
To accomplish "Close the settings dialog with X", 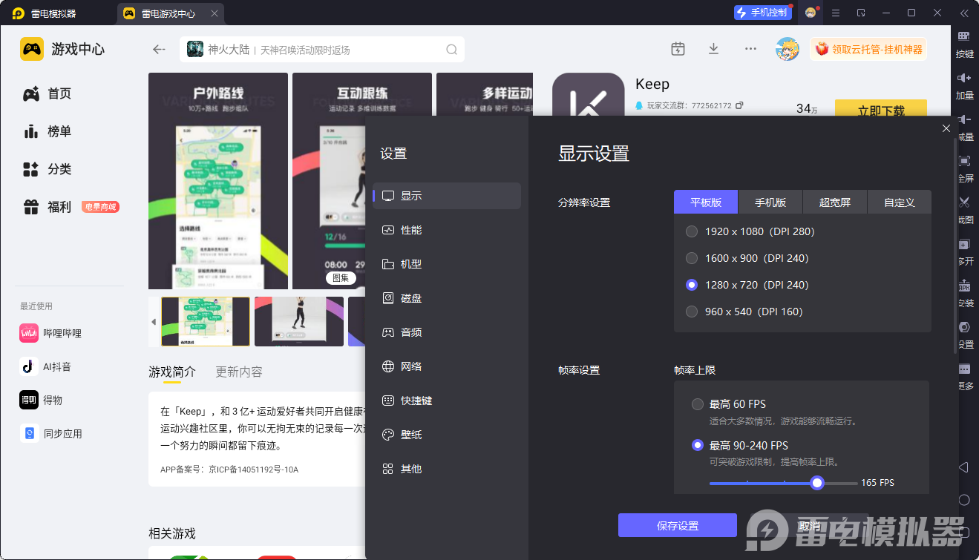I will 946,128.
